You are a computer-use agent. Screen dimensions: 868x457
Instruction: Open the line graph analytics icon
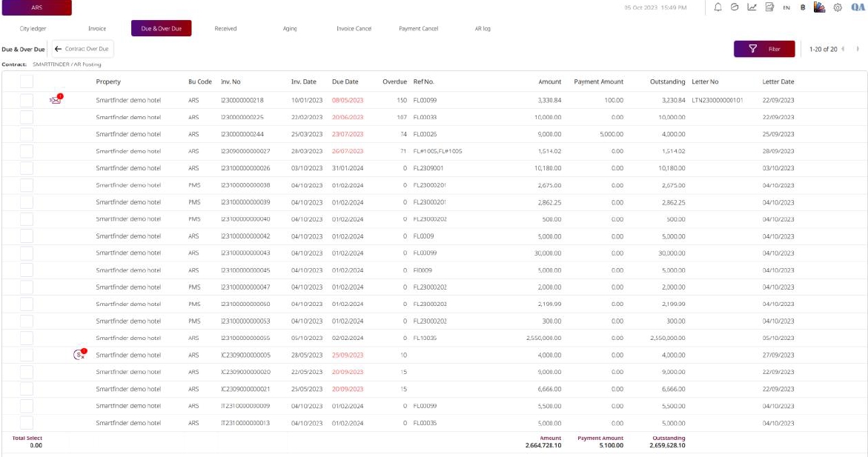pos(752,7)
